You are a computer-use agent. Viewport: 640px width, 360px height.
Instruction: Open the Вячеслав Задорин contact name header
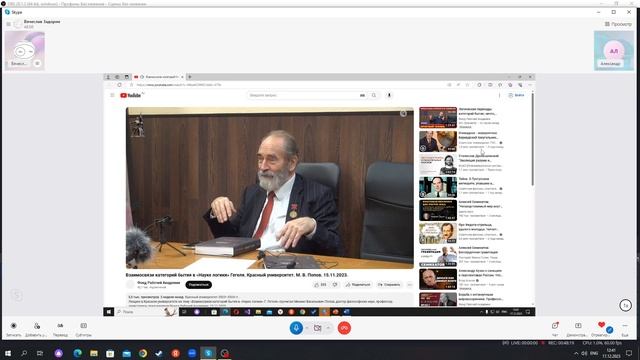(42, 22)
